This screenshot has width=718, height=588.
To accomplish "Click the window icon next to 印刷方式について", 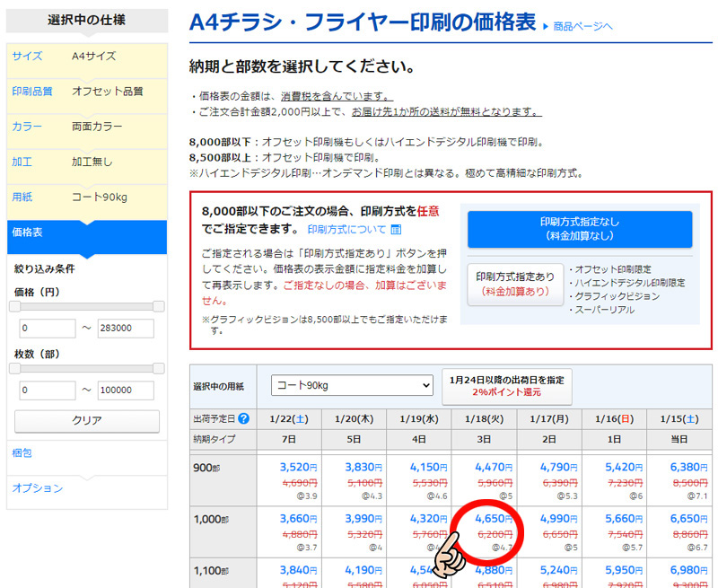I will (395, 230).
